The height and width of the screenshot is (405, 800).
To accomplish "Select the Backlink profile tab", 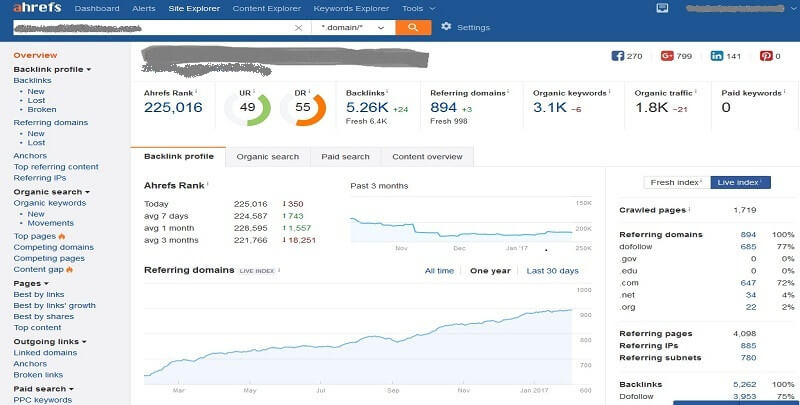I will pos(179,157).
